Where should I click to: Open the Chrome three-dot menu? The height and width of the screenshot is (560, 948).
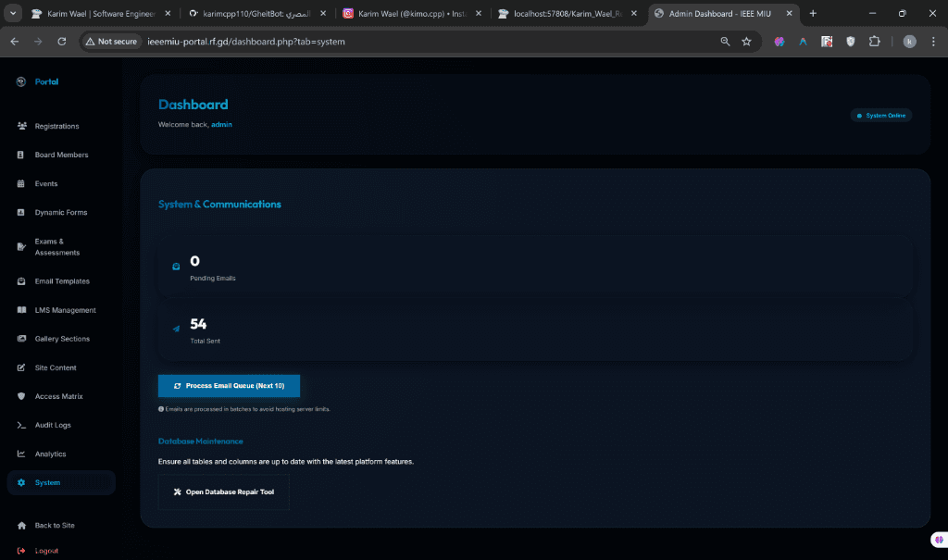pyautogui.click(x=933, y=42)
